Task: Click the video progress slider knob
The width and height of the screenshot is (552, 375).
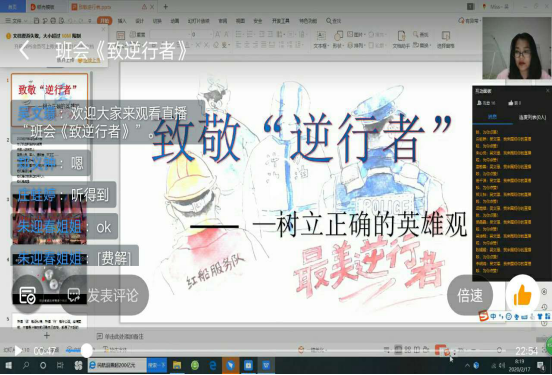Action: click(x=86, y=350)
